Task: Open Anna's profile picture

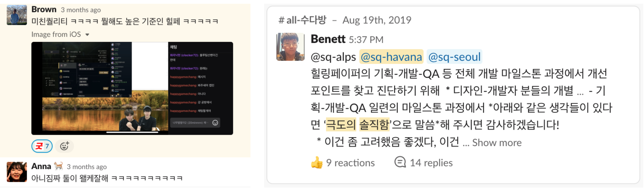Action: point(17,171)
